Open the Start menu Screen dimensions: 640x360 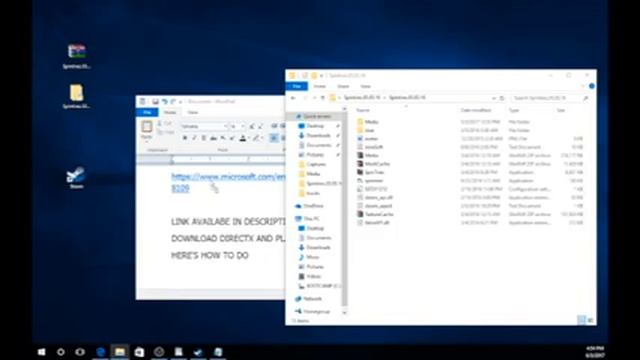[x=42, y=352]
